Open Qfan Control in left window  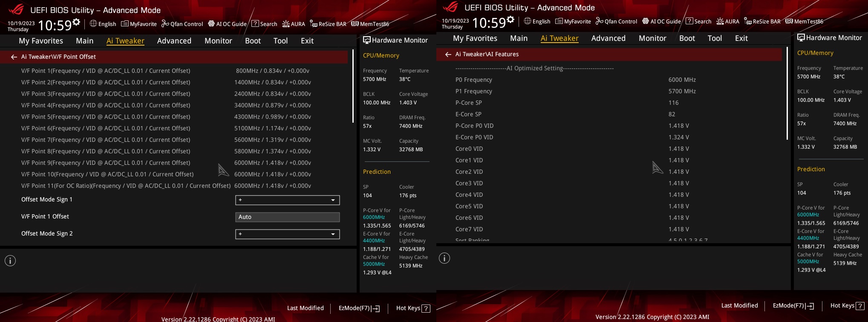pos(182,24)
